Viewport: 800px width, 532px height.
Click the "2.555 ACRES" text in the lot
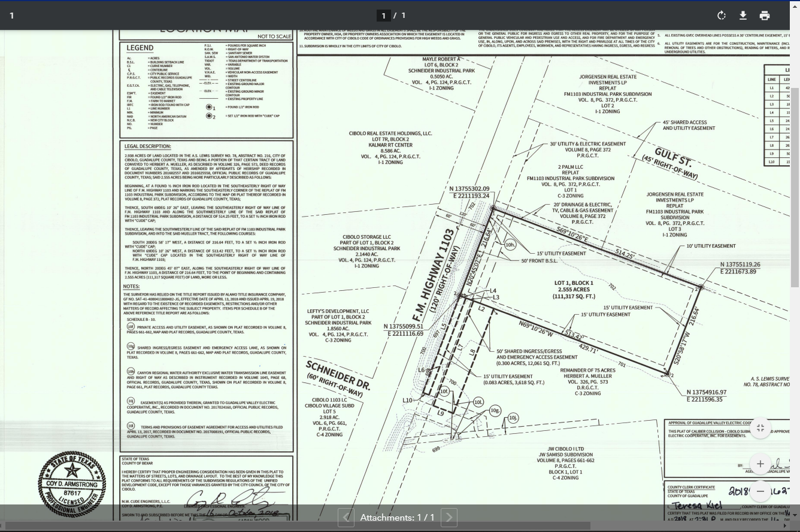coord(572,290)
